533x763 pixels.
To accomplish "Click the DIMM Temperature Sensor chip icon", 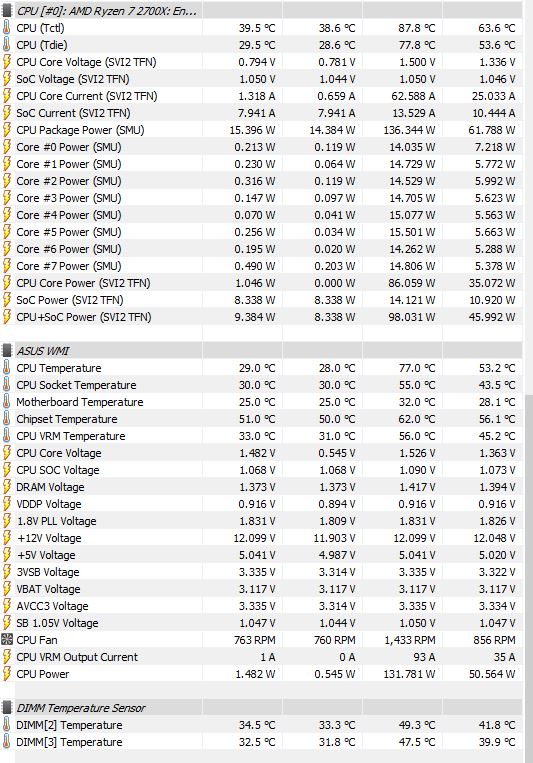I will (x=6, y=708).
